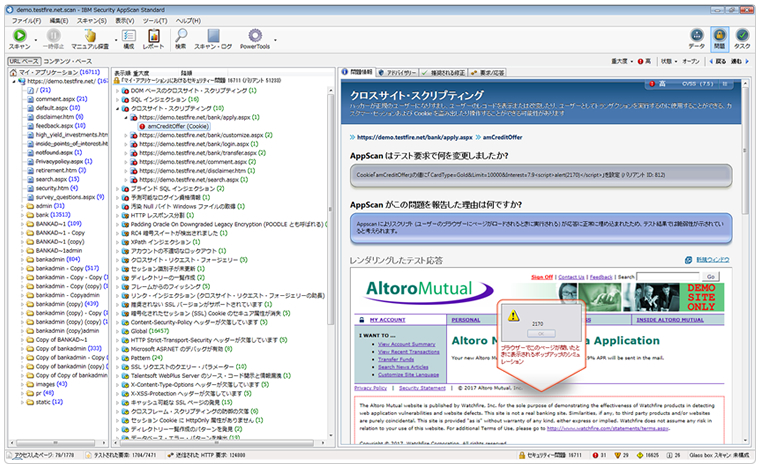Click MY ACCOUNT tab in rendered Altoro page
Image resolution: width=760 pixels, height=465 pixels.
click(388, 320)
